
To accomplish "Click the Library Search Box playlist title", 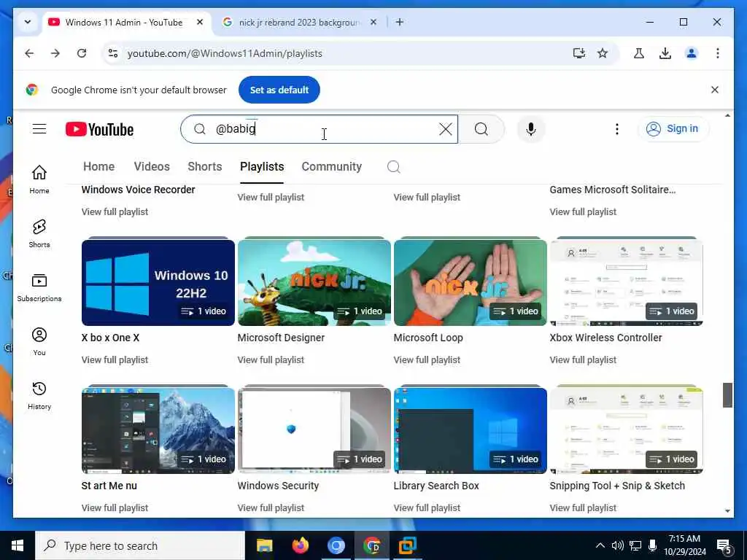I will click(x=436, y=486).
